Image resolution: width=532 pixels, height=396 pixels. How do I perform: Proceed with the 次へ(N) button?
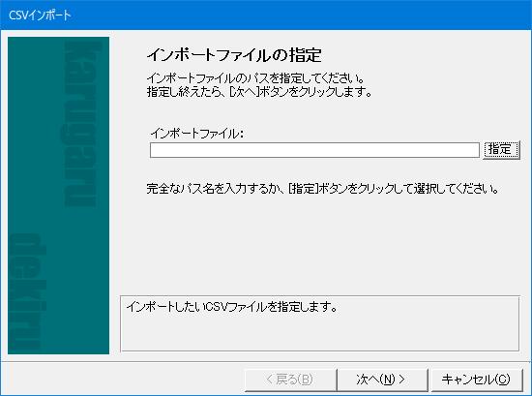pos(382,380)
